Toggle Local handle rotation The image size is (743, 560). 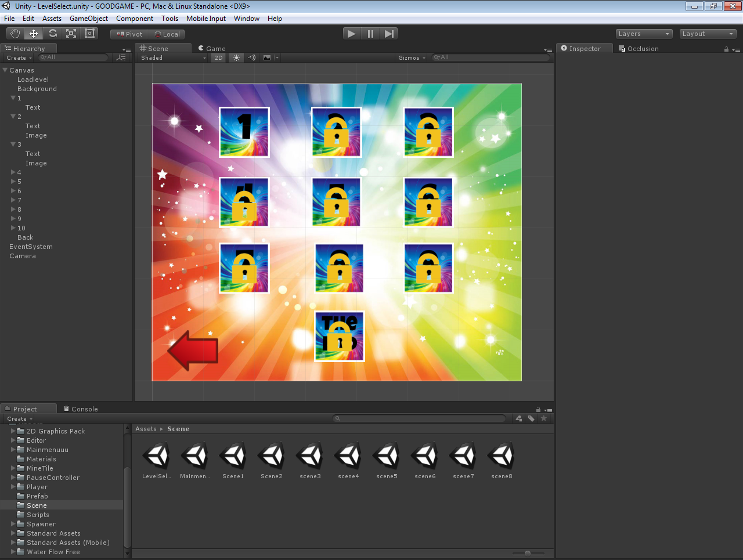pos(167,34)
